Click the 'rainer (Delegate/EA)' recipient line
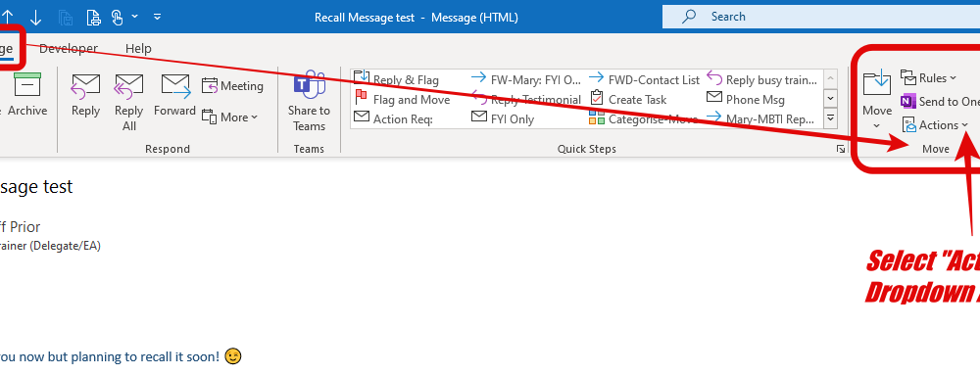The image size is (980, 375). [50, 246]
